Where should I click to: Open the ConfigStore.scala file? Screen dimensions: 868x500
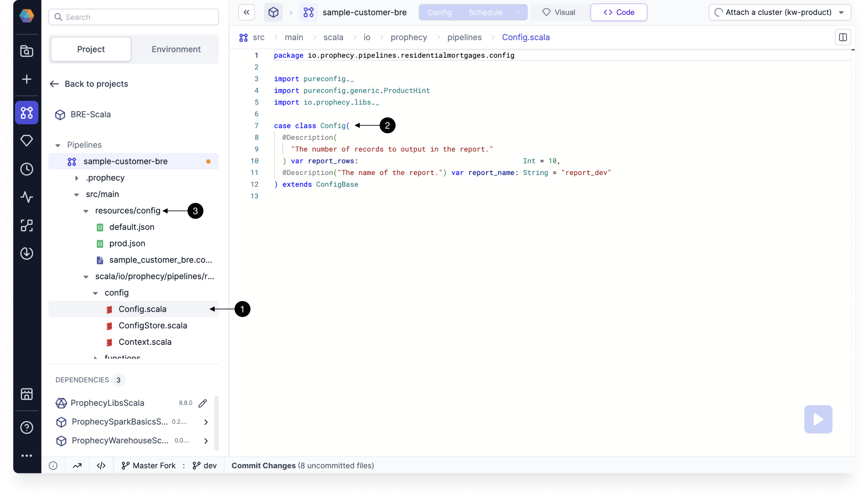(x=153, y=325)
